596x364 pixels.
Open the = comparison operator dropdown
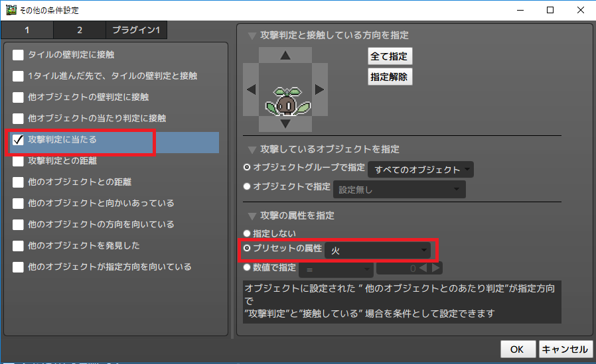(x=336, y=269)
